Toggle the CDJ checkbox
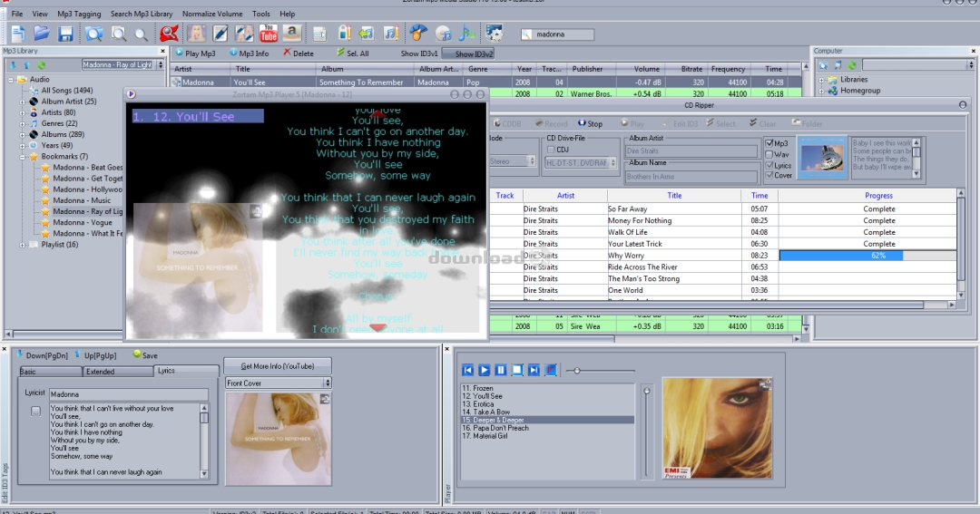This screenshot has height=514, width=980. pyautogui.click(x=551, y=150)
